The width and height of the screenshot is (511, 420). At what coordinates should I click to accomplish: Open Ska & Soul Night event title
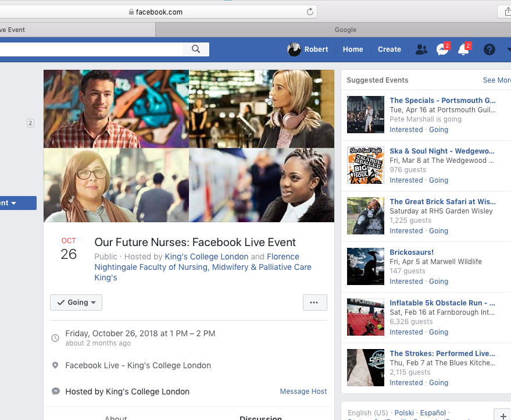click(x=442, y=151)
